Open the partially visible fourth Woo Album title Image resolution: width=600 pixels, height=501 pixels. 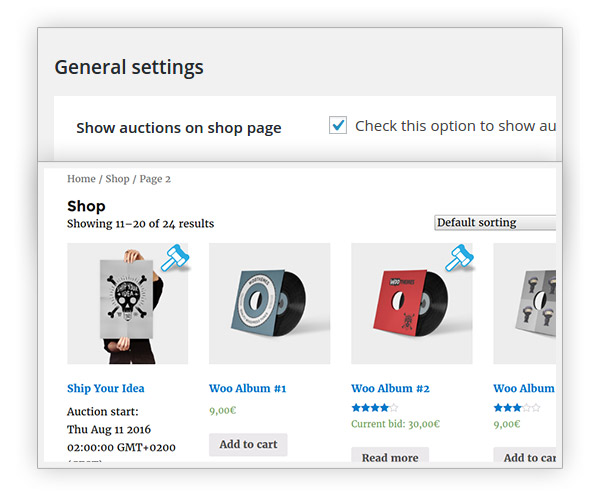click(x=524, y=388)
